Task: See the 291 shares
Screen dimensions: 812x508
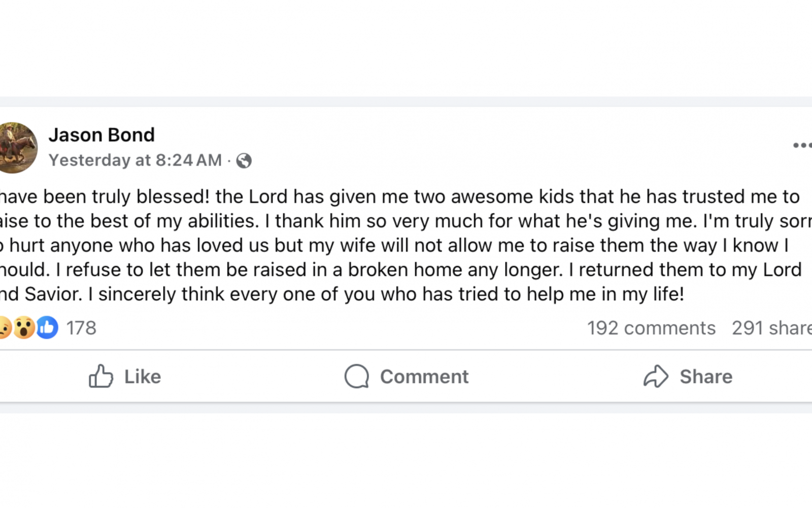Action: click(771, 328)
